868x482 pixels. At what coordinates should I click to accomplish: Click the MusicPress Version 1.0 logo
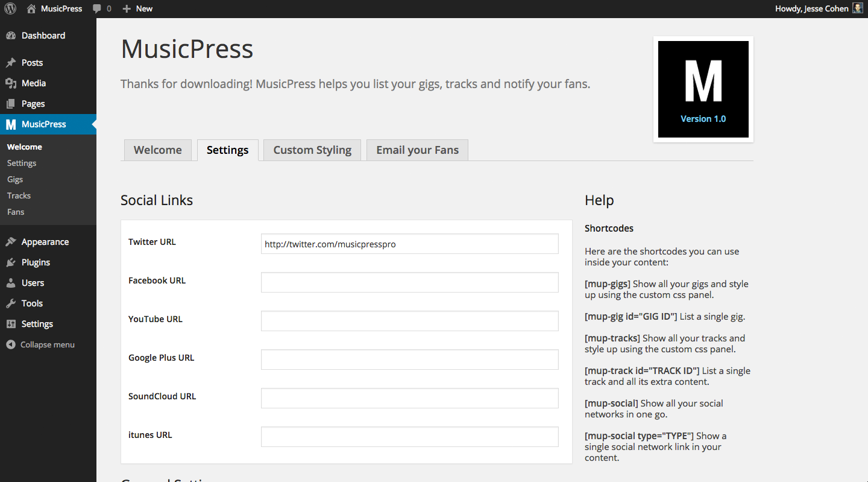703,89
